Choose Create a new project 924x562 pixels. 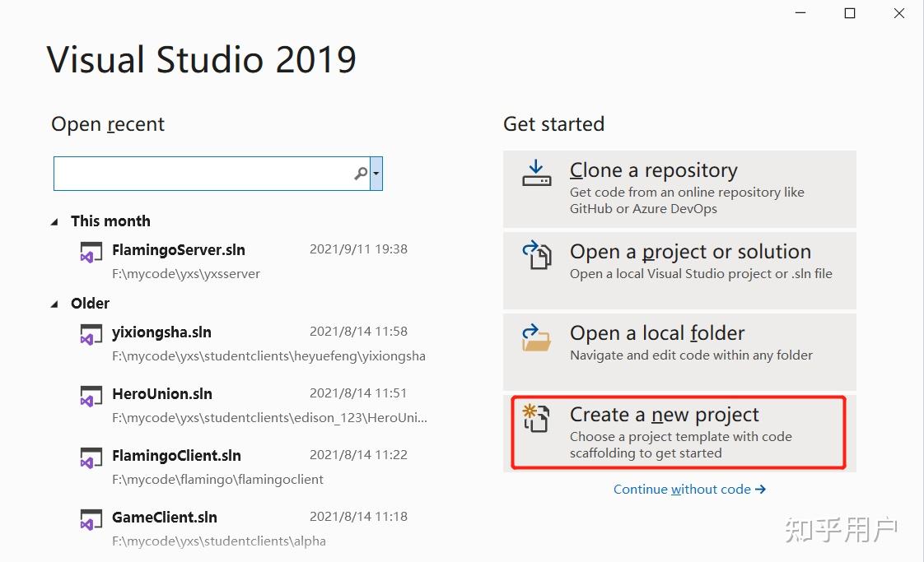[x=679, y=433]
